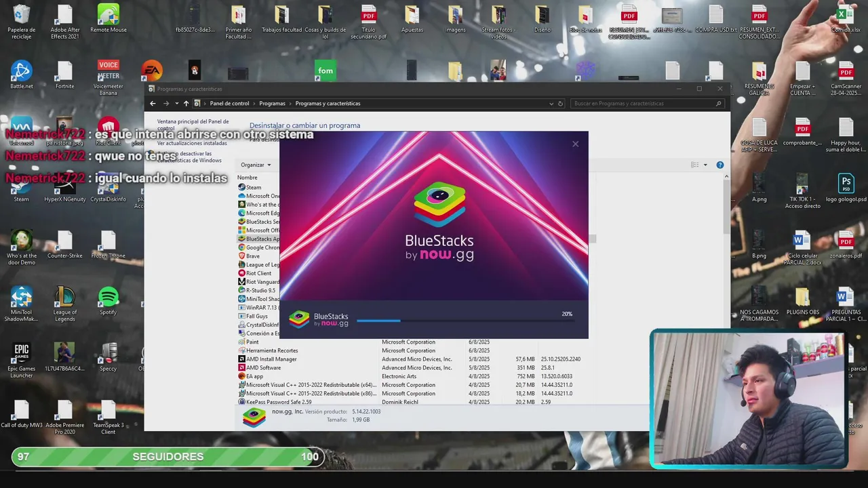
Task: Open Ver actualizaciones instaladas link
Action: coord(192,143)
